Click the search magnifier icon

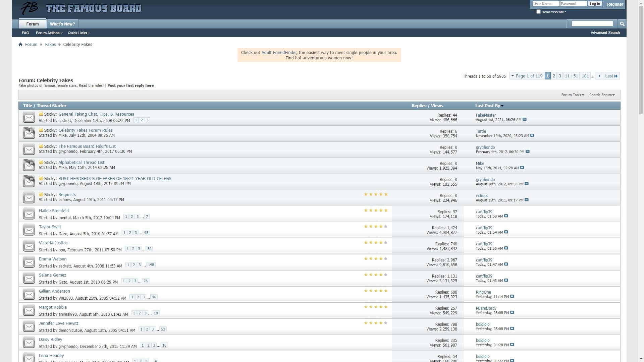pyautogui.click(x=622, y=24)
